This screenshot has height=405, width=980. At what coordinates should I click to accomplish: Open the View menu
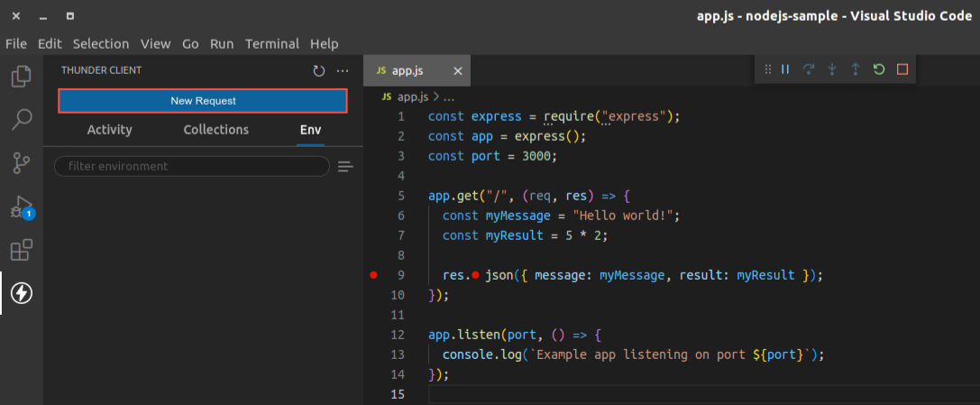pos(156,44)
